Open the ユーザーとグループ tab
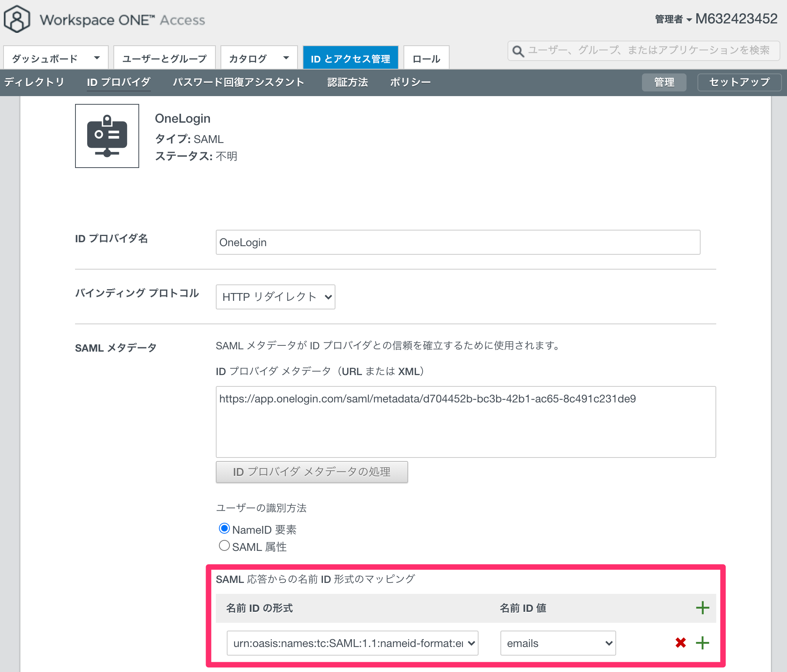 (x=165, y=58)
